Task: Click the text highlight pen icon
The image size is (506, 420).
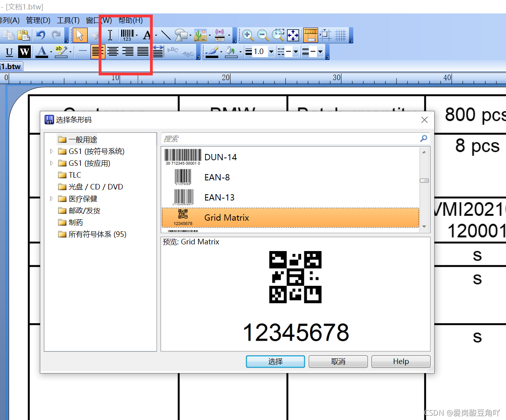Action: (61, 52)
